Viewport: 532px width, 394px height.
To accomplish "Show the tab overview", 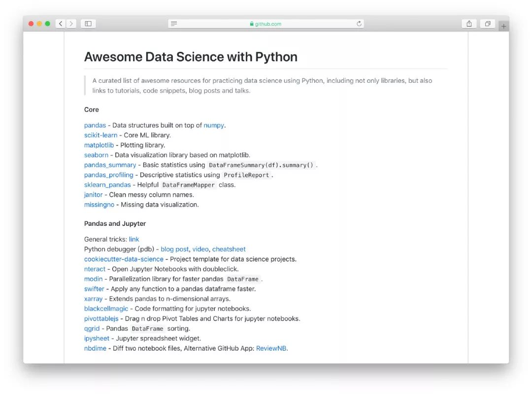I will point(487,24).
